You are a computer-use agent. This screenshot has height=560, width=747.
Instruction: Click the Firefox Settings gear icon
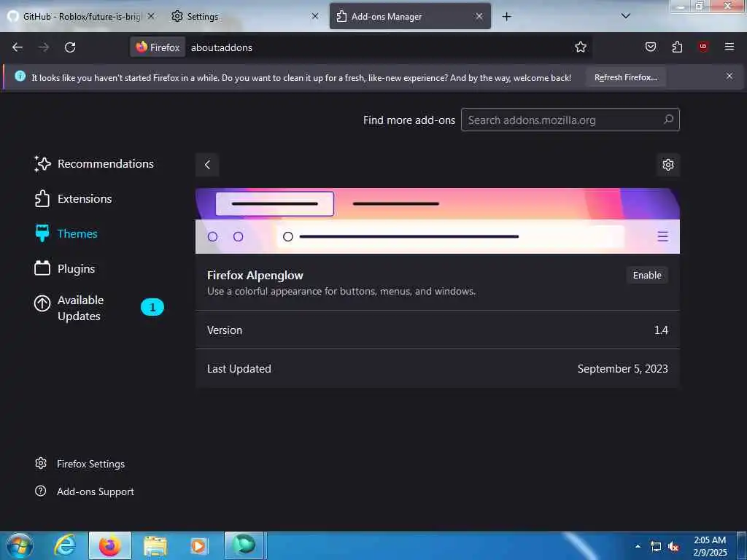click(41, 463)
